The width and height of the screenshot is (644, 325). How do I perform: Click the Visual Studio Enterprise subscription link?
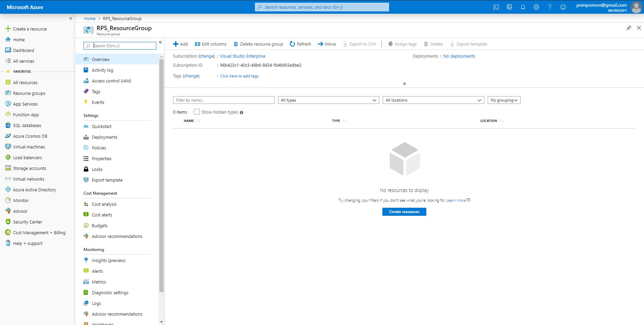[x=243, y=56]
